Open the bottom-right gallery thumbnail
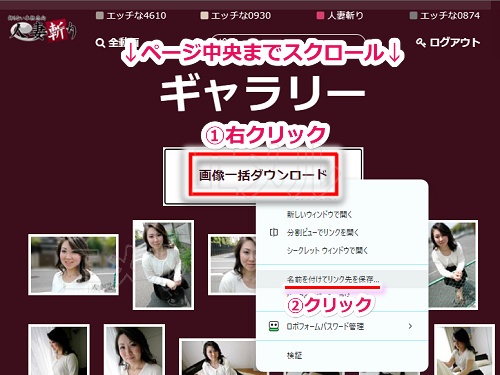Screen dimensions: 500x375 point(464,349)
